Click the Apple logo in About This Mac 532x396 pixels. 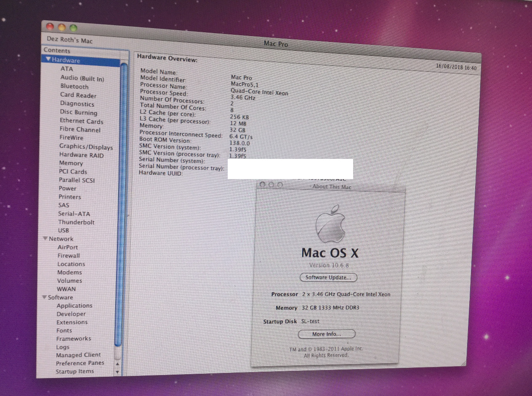[x=331, y=224]
